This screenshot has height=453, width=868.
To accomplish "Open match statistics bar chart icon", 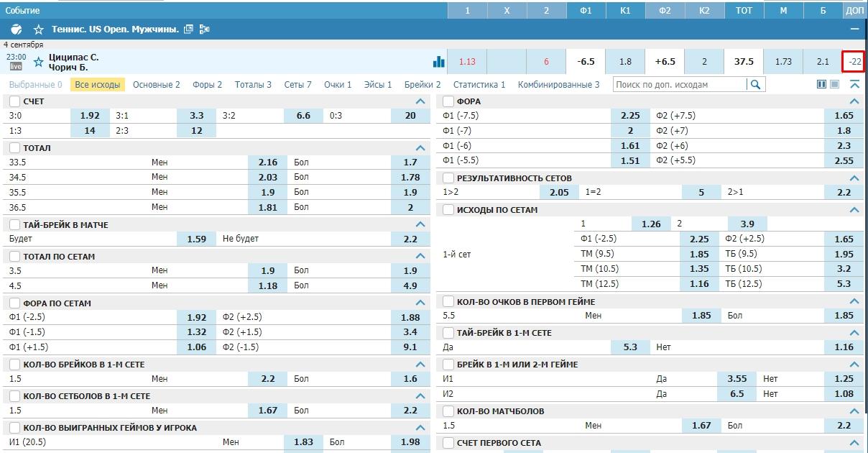I will pyautogui.click(x=438, y=62).
